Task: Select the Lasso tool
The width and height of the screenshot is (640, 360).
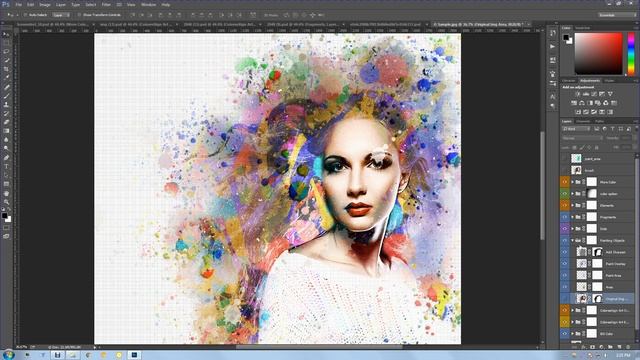Action: pyautogui.click(x=6, y=51)
